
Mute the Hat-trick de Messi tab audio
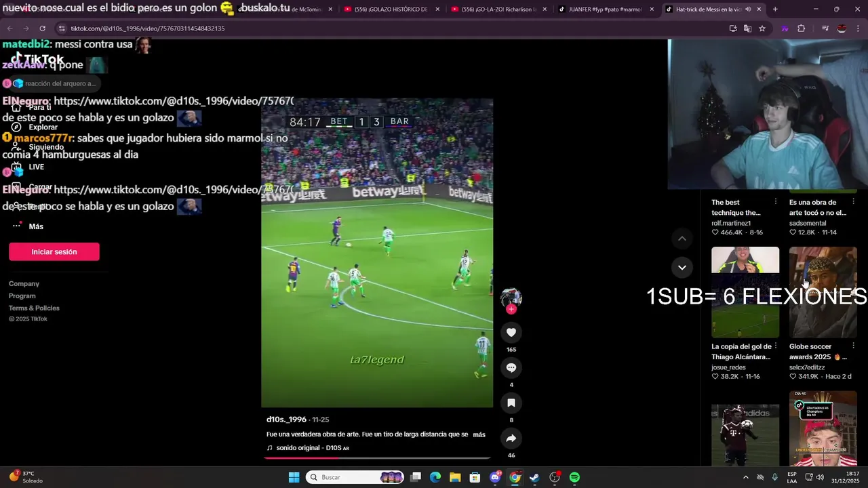tap(748, 9)
